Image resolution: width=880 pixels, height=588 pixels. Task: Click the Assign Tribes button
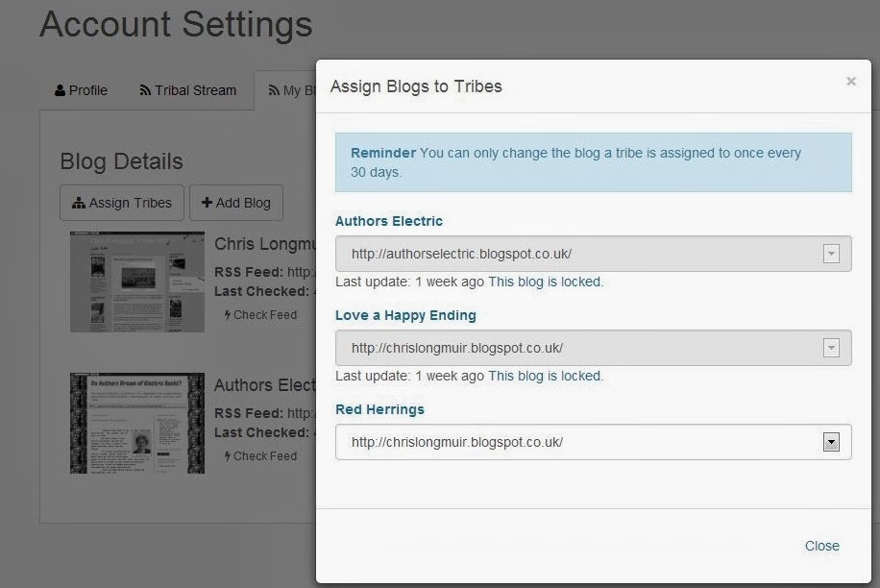122,203
